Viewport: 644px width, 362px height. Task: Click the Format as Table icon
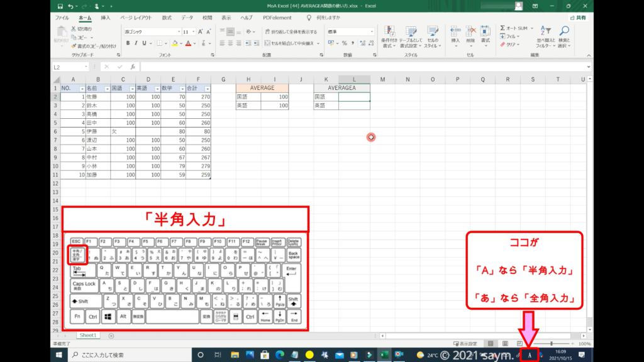coord(411,36)
